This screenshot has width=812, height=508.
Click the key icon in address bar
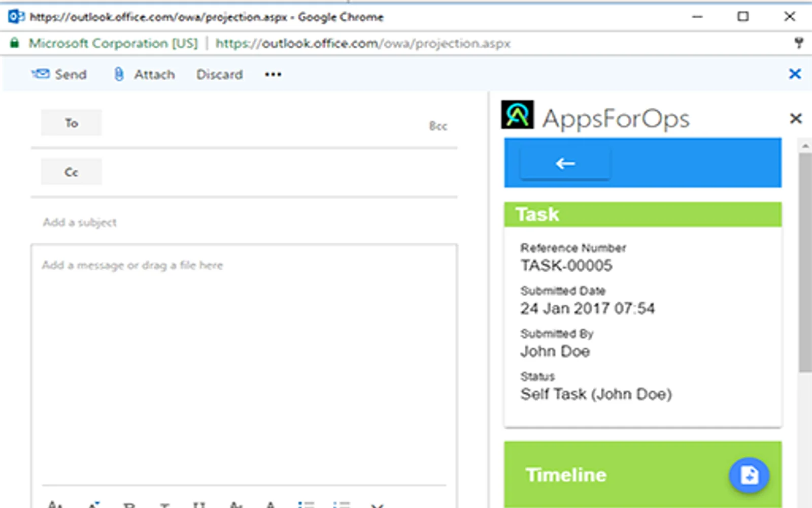pos(798,43)
